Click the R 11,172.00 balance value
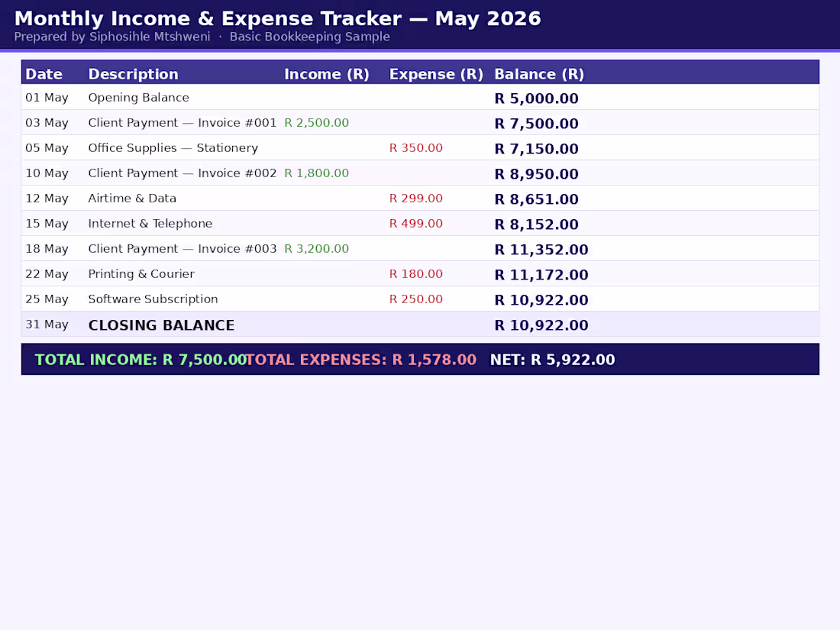The height and width of the screenshot is (630, 840). point(541,275)
